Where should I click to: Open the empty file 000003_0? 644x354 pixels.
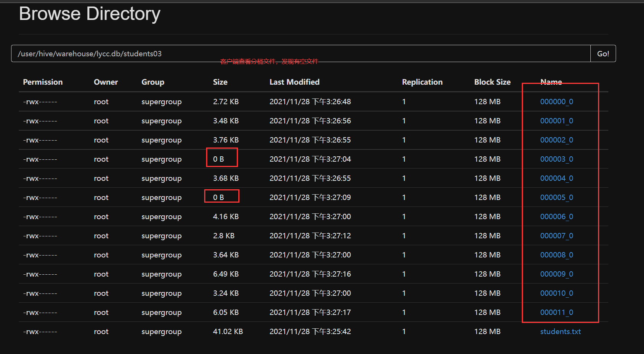point(557,159)
